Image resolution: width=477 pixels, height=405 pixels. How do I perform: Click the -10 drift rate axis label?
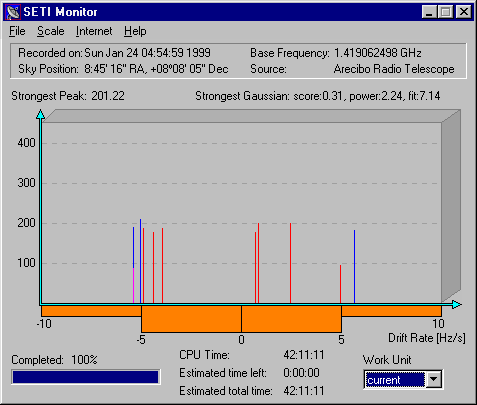44,324
